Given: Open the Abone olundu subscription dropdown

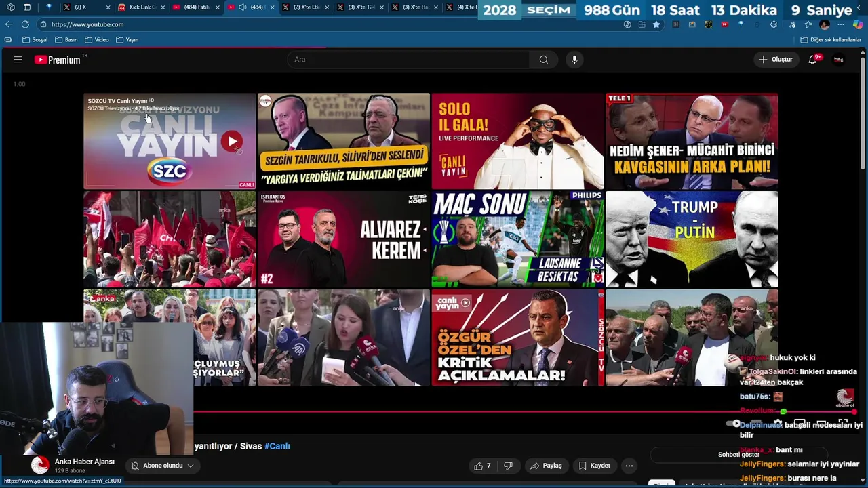Looking at the screenshot, I should pos(163,466).
